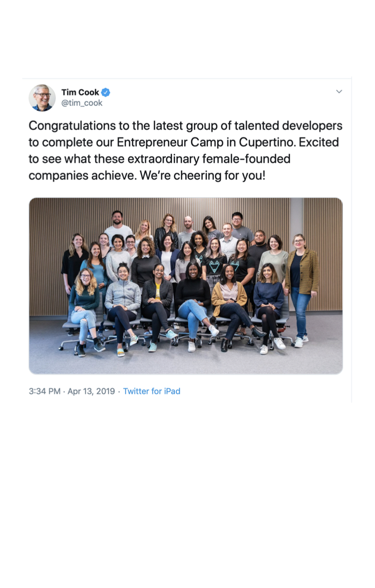
Task: Open the tweet options chevron menu
Action: (x=339, y=91)
